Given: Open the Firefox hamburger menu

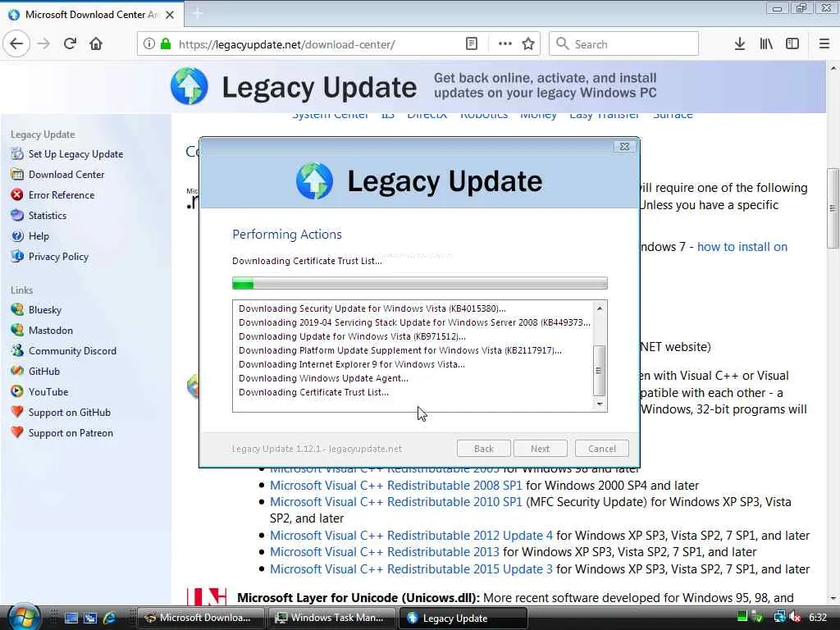Looking at the screenshot, I should point(824,44).
